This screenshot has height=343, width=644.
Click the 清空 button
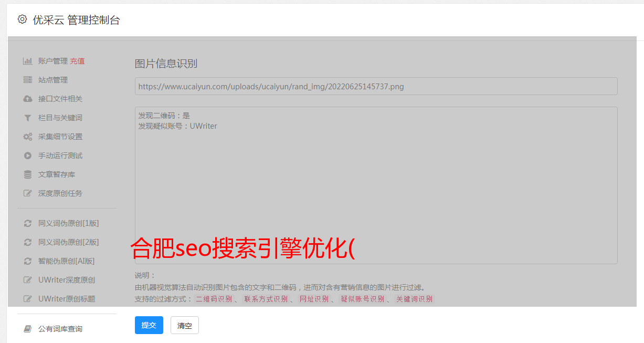coord(185,325)
